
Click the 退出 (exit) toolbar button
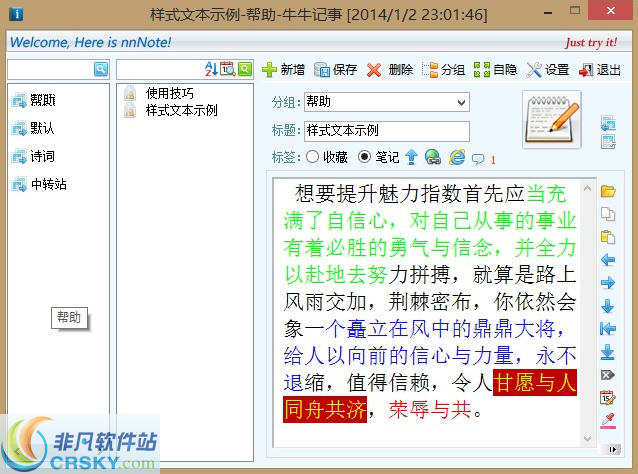tap(599, 70)
